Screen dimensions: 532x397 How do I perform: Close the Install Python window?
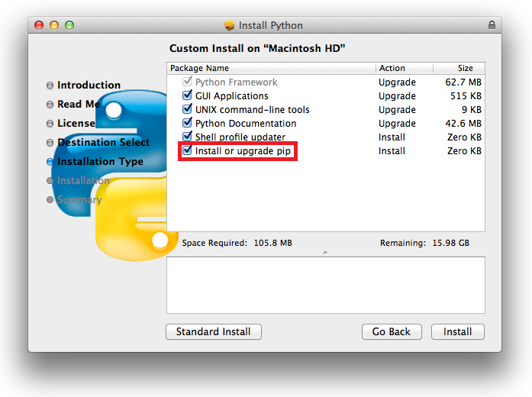39,25
